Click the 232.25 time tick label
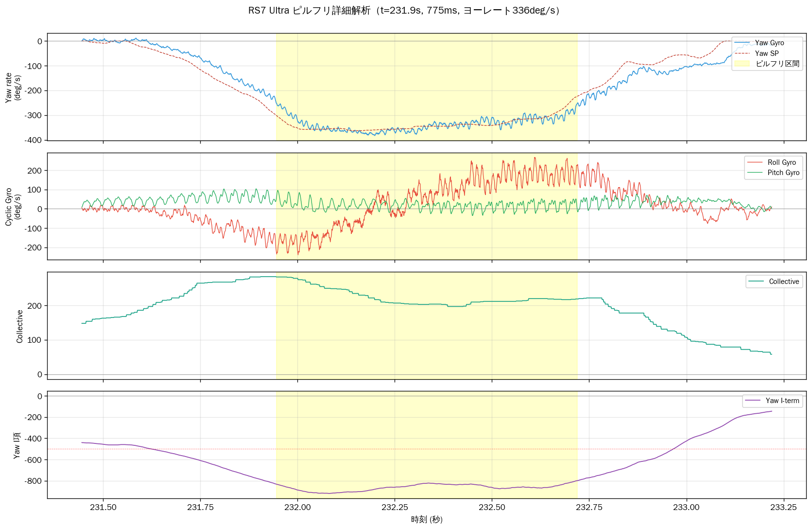This screenshot has width=812, height=529. coord(395,508)
